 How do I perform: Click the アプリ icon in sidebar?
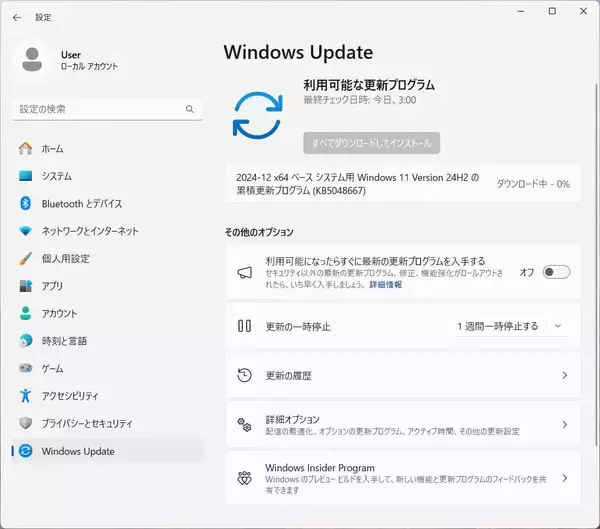click(26, 286)
